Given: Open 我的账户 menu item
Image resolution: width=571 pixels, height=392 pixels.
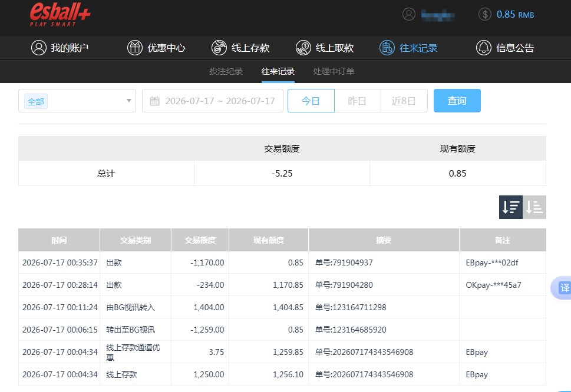Looking at the screenshot, I should click(x=60, y=48).
